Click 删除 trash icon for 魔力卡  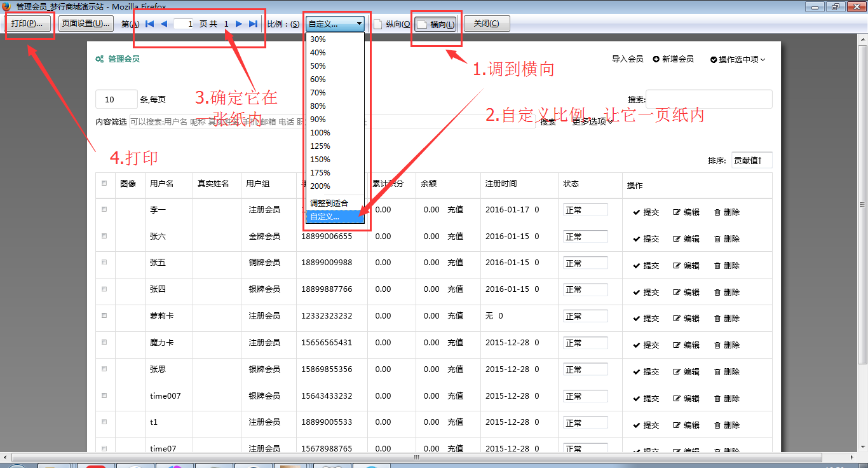point(717,345)
